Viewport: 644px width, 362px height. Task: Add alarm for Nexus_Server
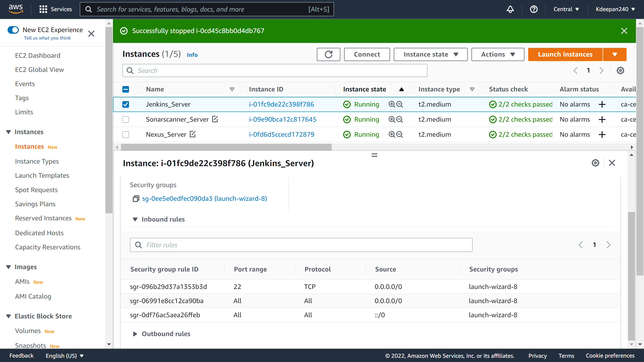pyautogui.click(x=602, y=135)
